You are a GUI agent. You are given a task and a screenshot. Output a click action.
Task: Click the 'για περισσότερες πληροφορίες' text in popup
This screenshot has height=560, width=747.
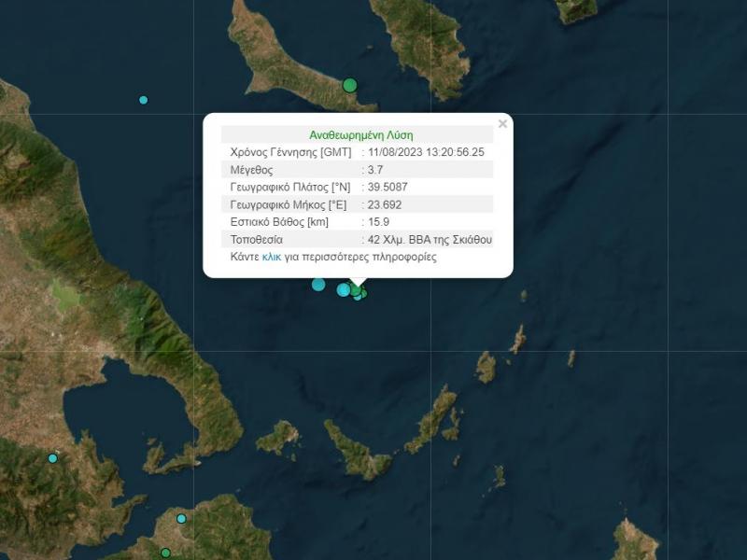[360, 257]
